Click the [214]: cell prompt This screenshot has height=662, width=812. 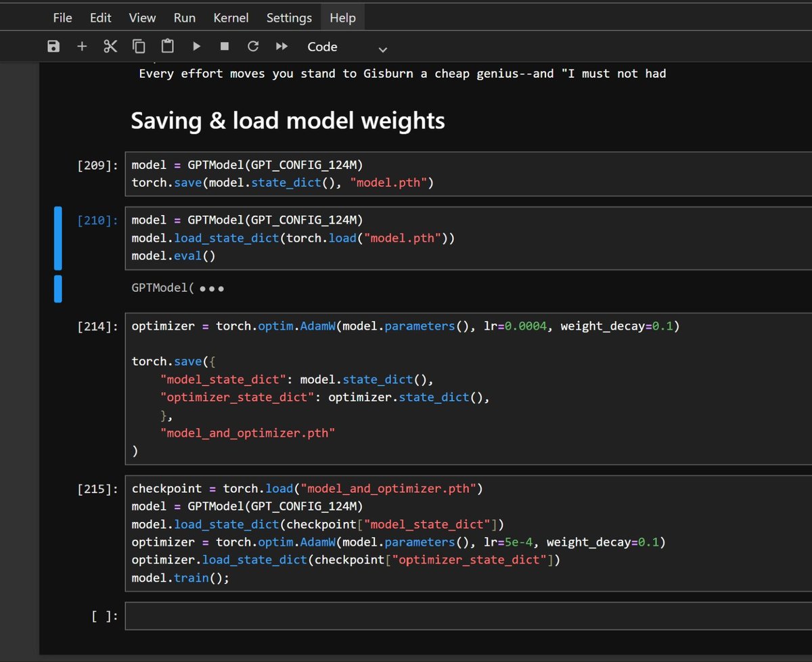point(98,327)
